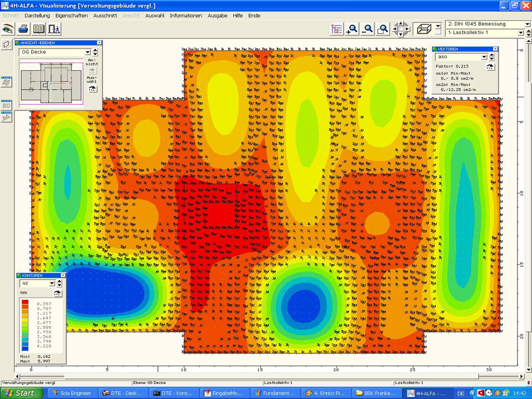Click the zoom window magnifier icon

(382, 29)
